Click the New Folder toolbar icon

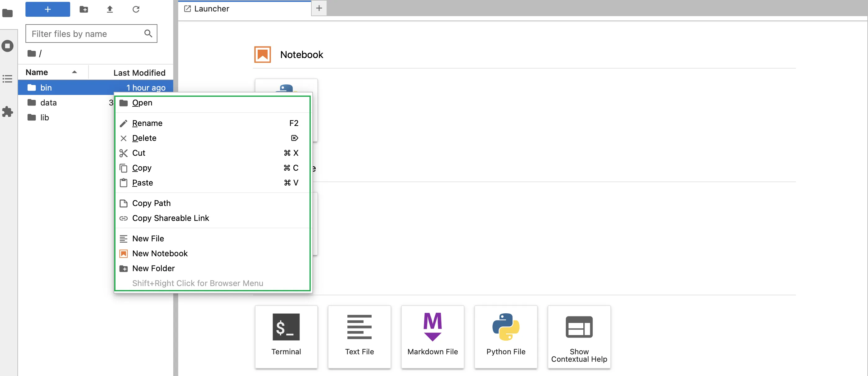[x=84, y=9]
